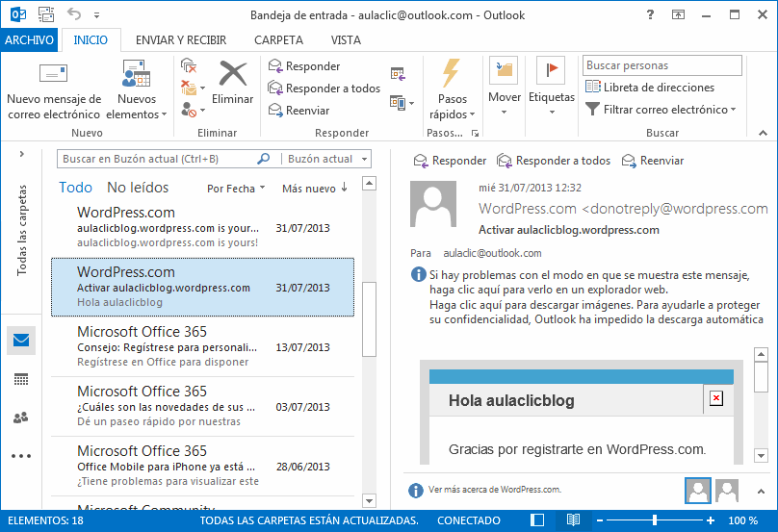This screenshot has height=532, width=778.
Task: Click the zoom in plus button
Action: (x=711, y=520)
